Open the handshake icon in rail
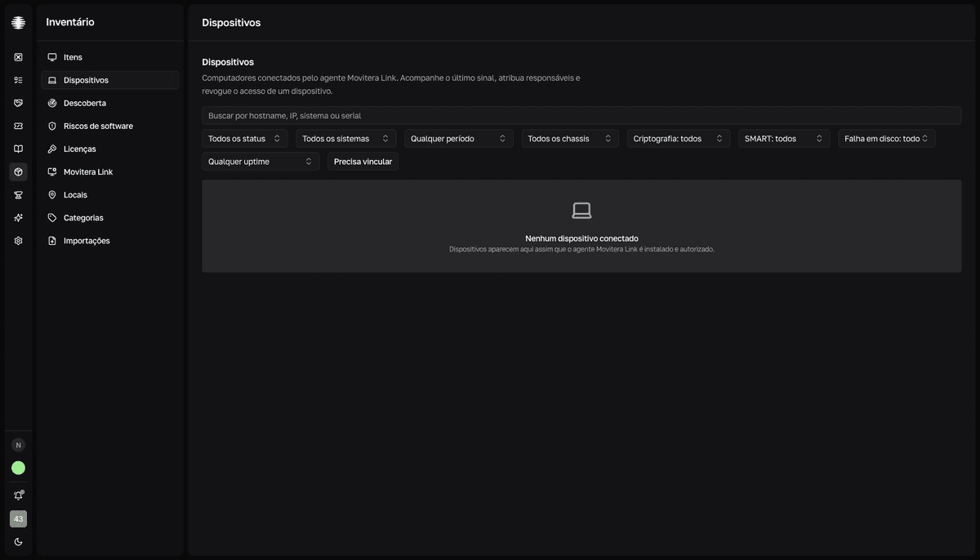This screenshot has height=560, width=980. (18, 103)
